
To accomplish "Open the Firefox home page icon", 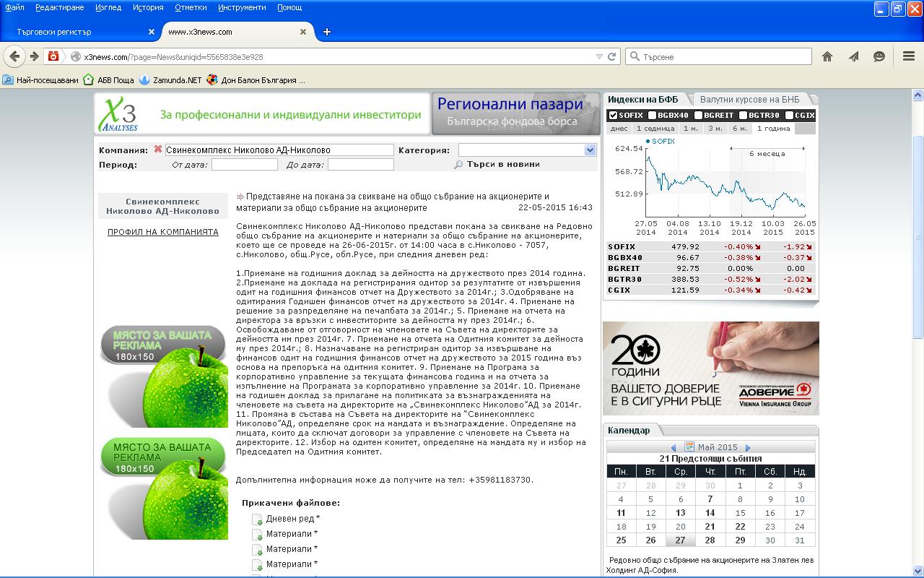I will coord(827,56).
